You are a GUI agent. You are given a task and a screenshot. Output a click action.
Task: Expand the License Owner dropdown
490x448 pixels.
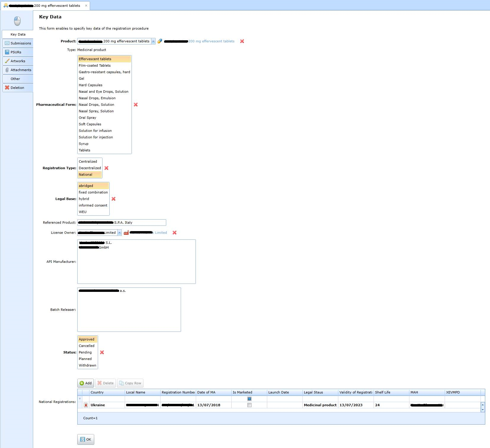[x=119, y=233]
